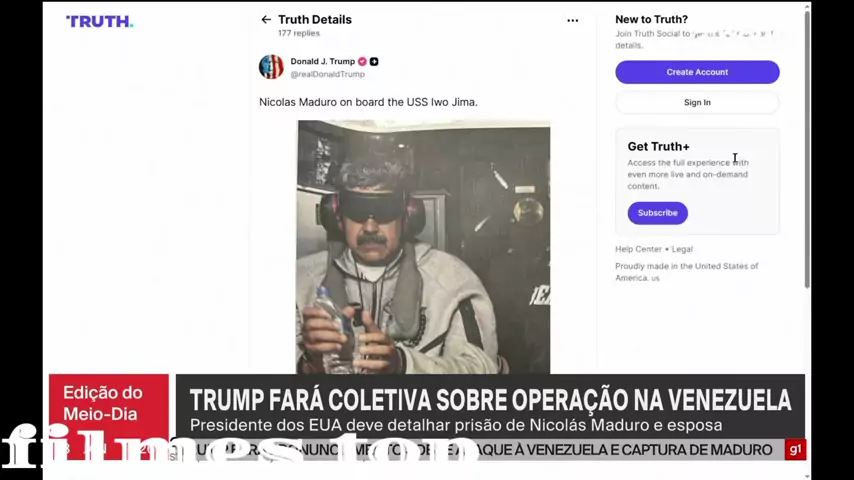Subscribe to Truth+
854x480 pixels.
(x=657, y=213)
